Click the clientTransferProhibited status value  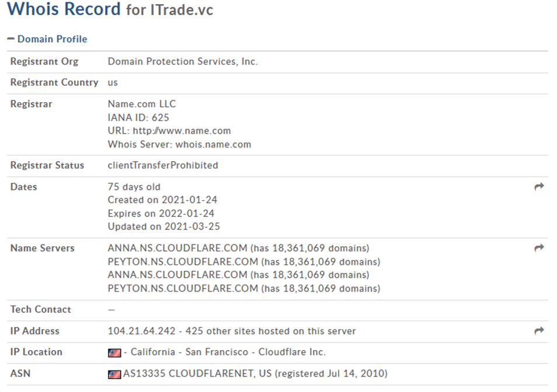click(x=163, y=165)
